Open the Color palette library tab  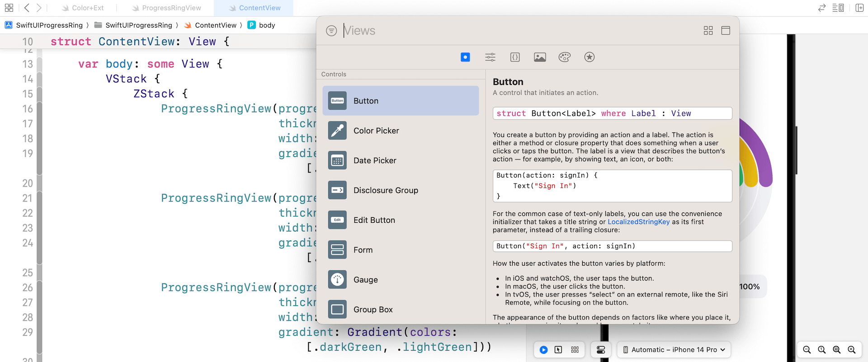564,57
